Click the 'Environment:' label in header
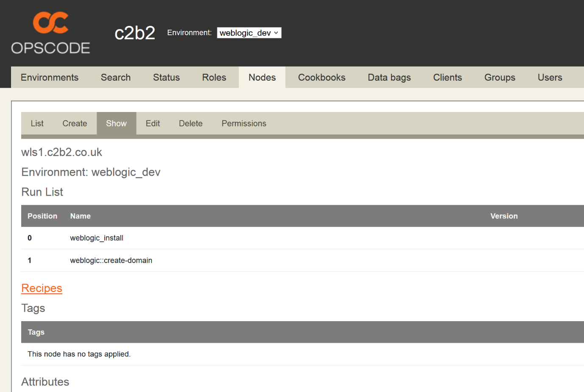Screen dimensions: 584x392 (x=189, y=33)
